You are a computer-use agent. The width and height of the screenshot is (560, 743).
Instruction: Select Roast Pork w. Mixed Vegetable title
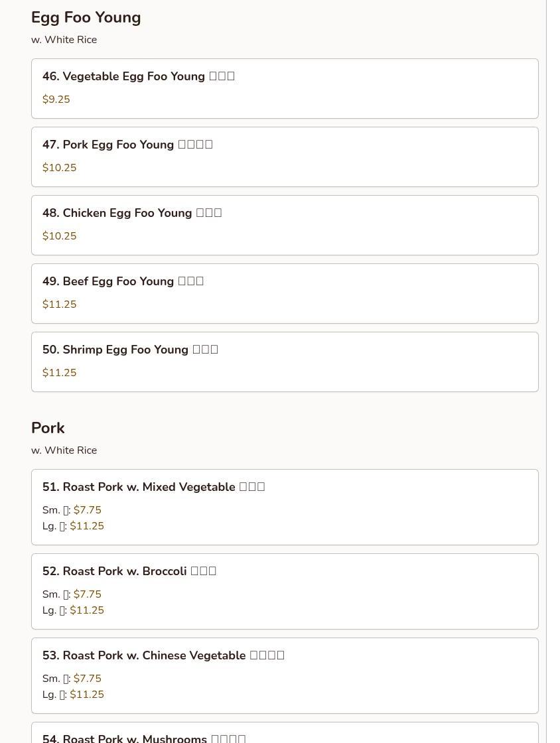153,487
